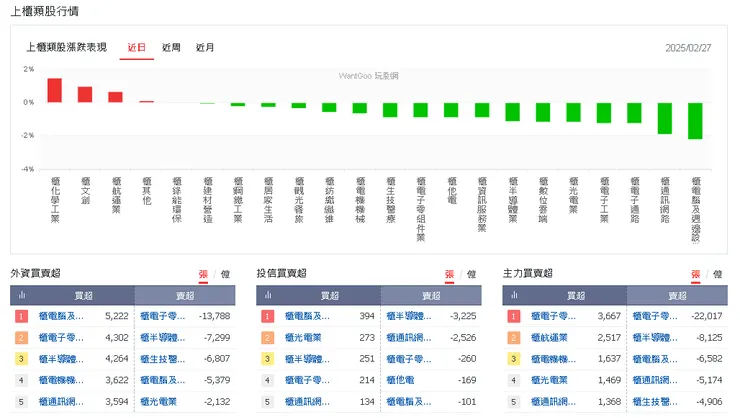Open 櫃生技醫... link with -6,807 in 外資賣超

pos(163,359)
